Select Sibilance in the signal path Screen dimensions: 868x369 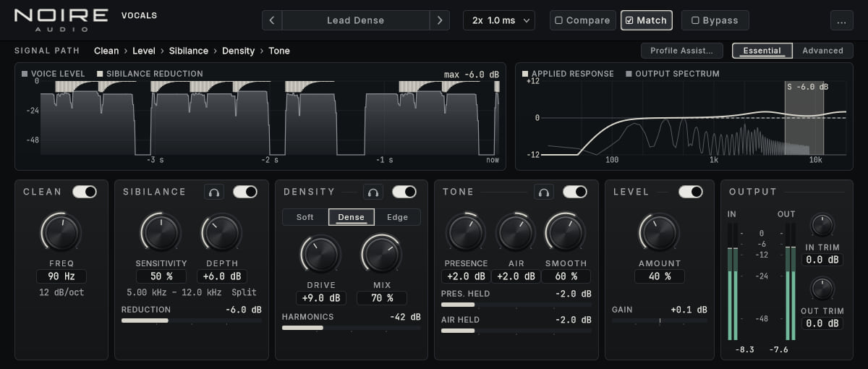[189, 51]
